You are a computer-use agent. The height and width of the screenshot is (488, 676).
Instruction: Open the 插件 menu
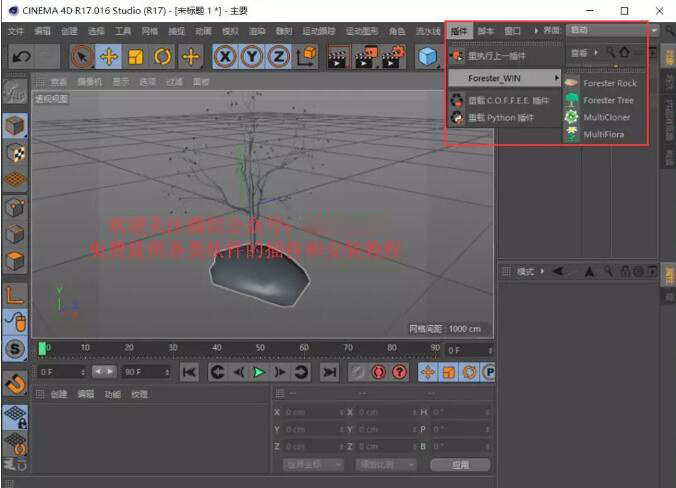[x=459, y=31]
